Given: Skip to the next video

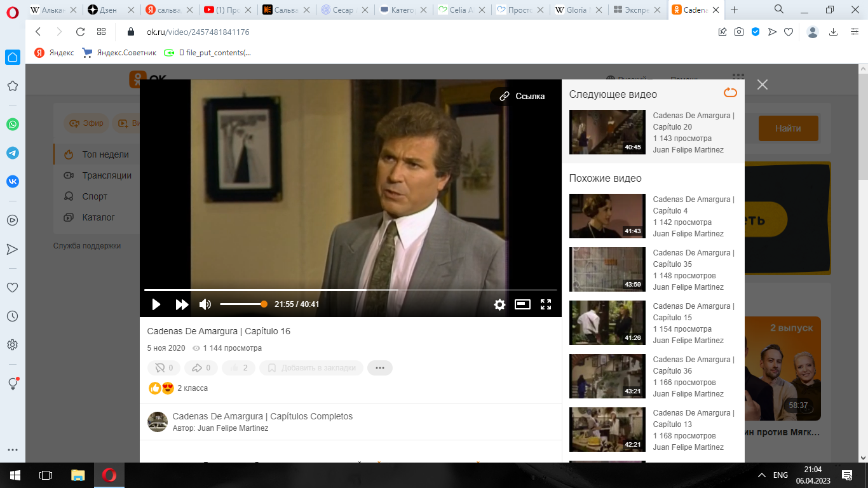Looking at the screenshot, I should coord(182,304).
